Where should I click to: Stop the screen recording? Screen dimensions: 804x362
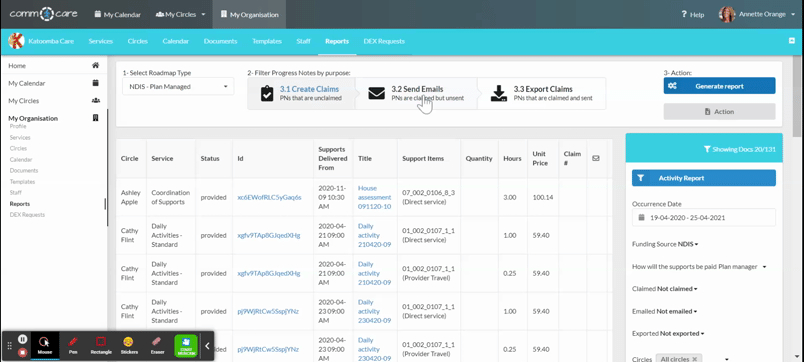[23, 352]
